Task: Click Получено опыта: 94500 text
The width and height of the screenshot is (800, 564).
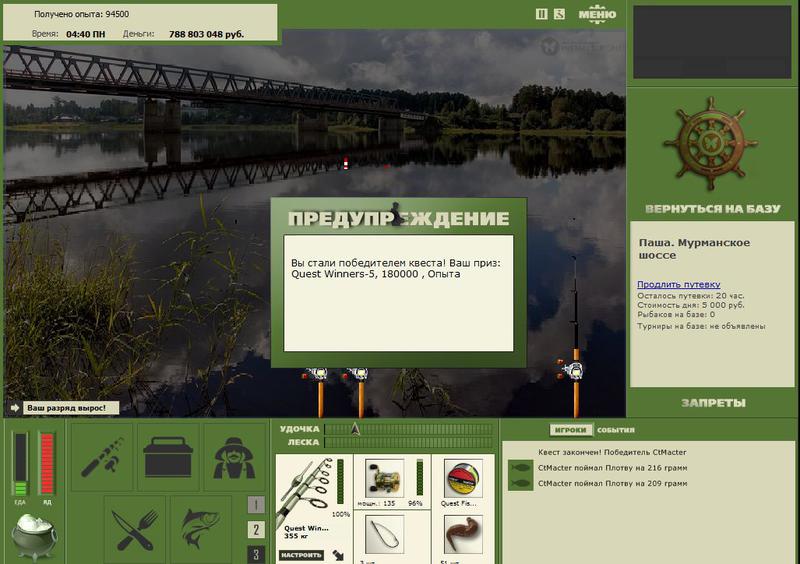Action: point(81,14)
